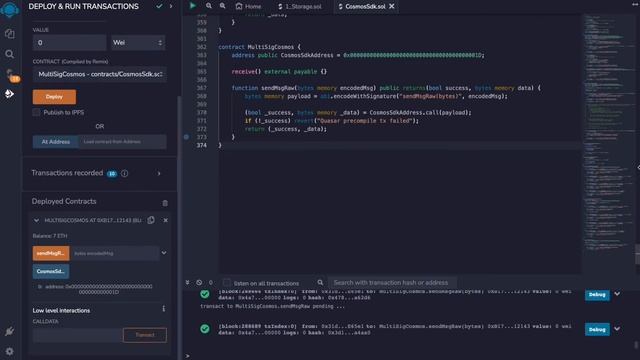Click the CALLDATA input field
This screenshot has height=360, width=640.
[x=77, y=335]
